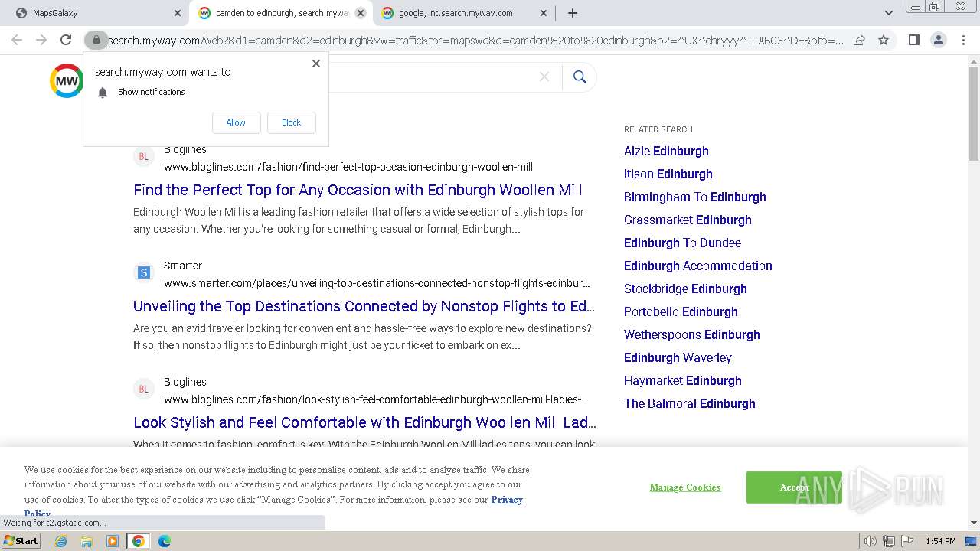This screenshot has height=551, width=980.
Task: Open Manage Cookies settings
Action: pyautogui.click(x=685, y=487)
